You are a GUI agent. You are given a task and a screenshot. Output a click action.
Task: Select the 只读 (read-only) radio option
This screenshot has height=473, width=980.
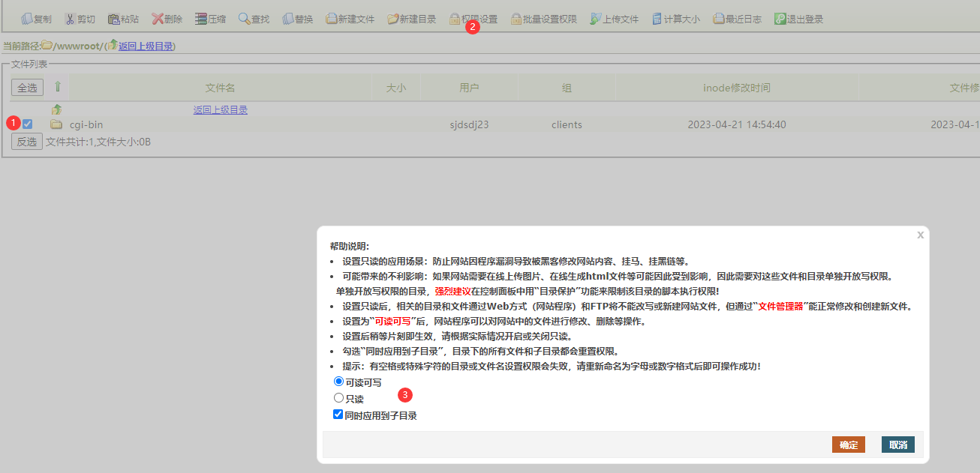[x=338, y=398]
